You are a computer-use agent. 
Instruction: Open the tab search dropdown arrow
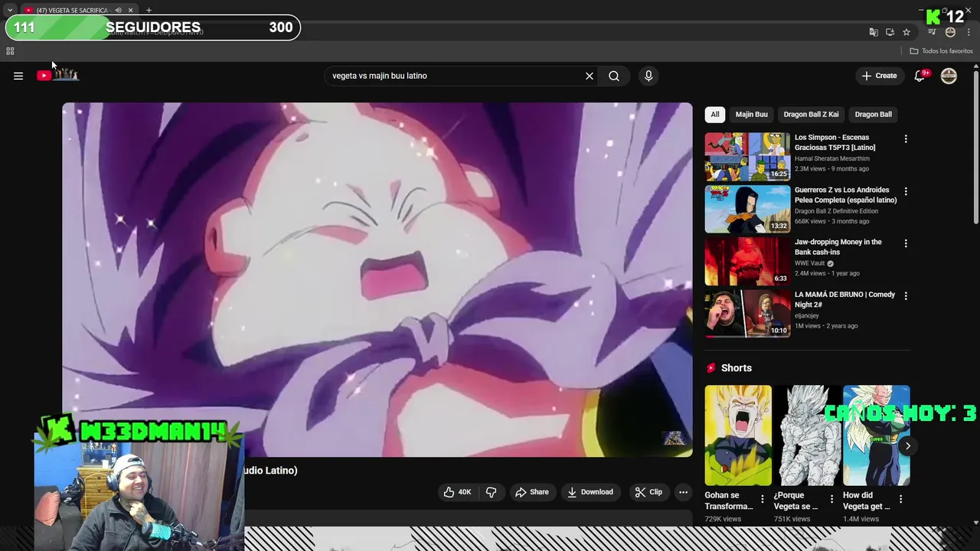click(9, 10)
